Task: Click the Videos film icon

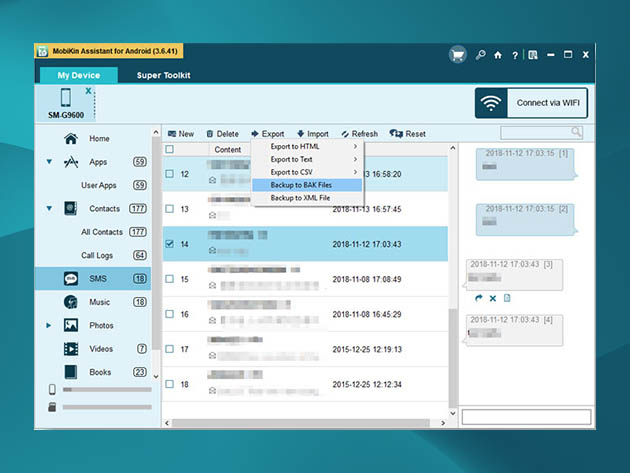Action: point(71,349)
